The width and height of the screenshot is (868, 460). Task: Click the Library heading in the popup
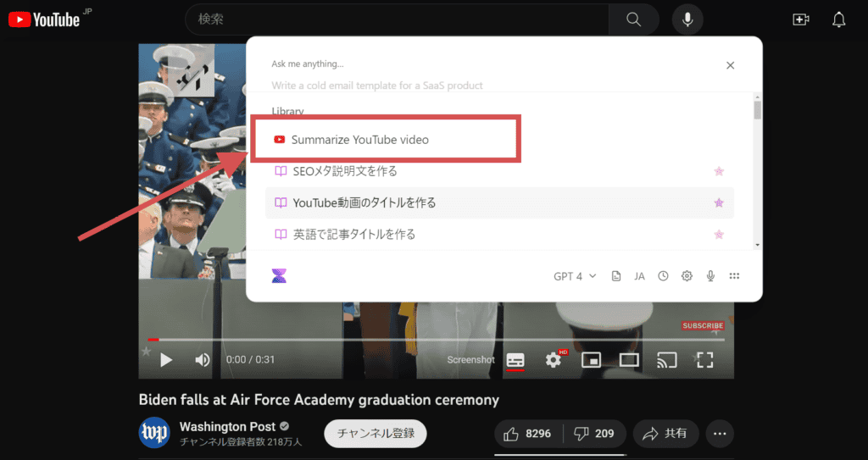[x=287, y=111]
